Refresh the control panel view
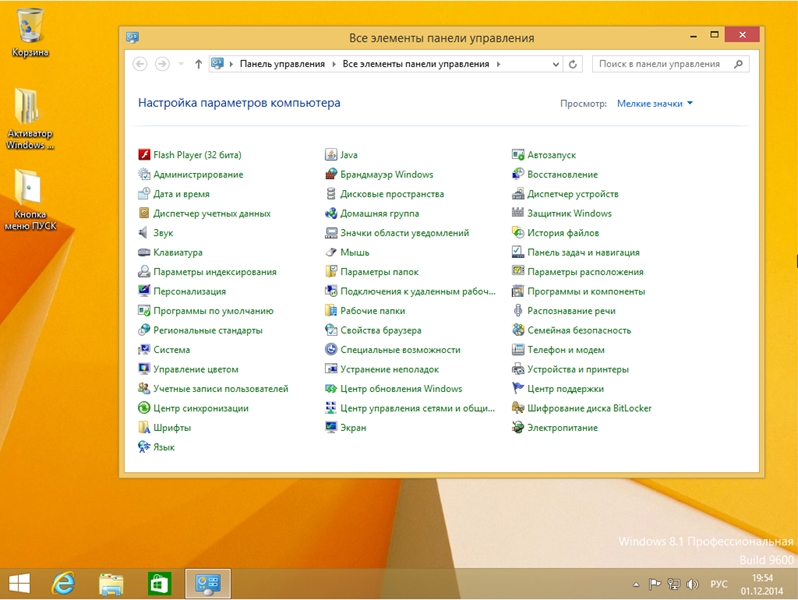 tap(573, 64)
